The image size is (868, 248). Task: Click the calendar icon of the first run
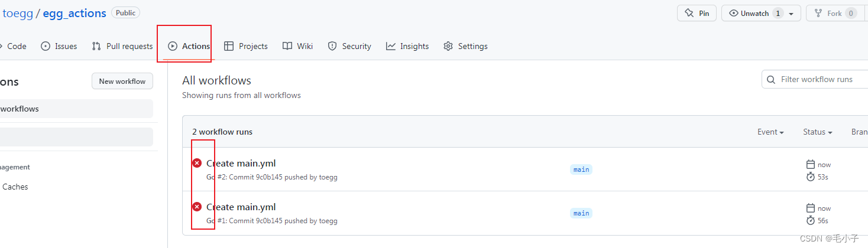point(811,165)
